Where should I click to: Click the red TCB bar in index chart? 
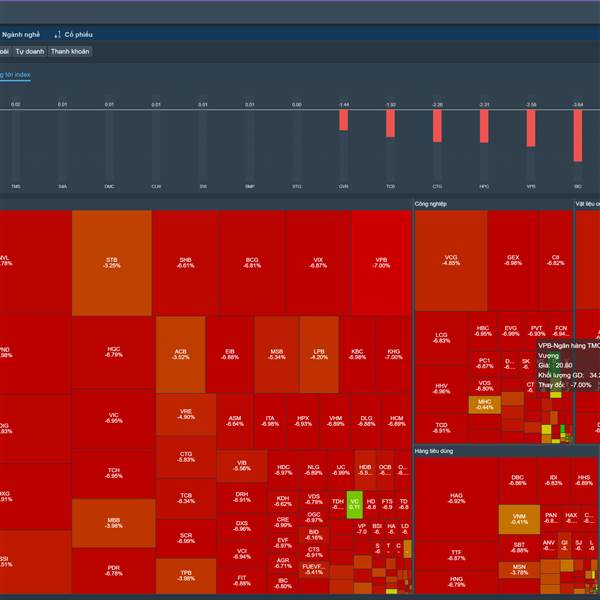click(x=390, y=123)
